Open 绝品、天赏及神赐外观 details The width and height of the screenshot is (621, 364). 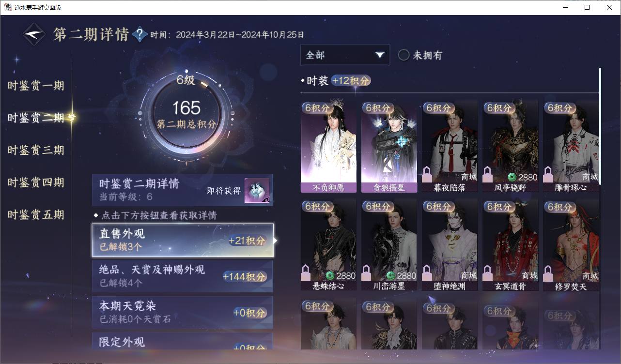[183, 276]
